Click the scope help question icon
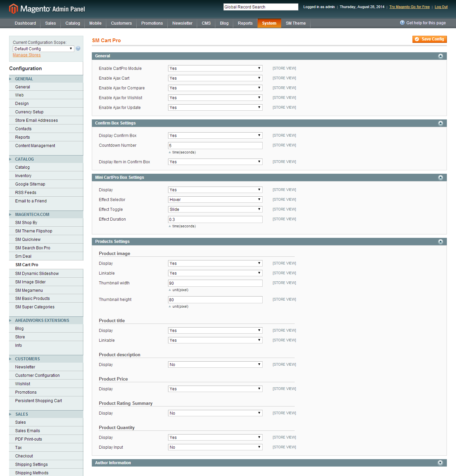 click(78, 49)
